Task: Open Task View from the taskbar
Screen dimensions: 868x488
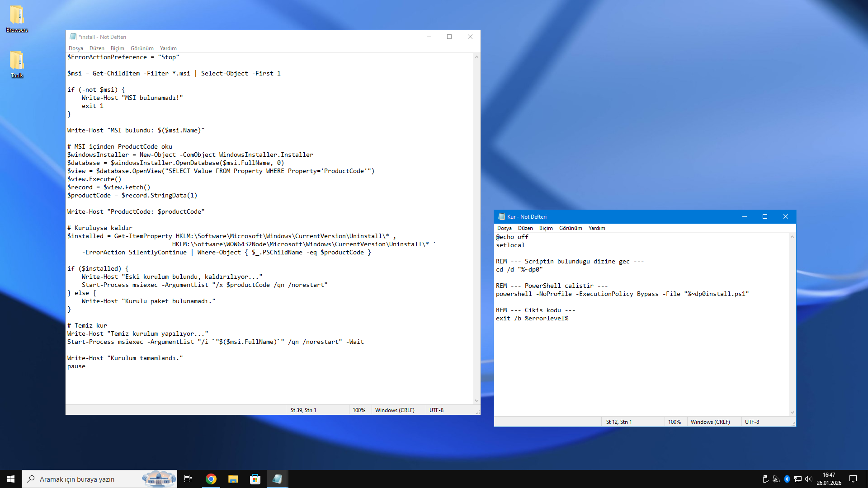Action: coord(188,479)
